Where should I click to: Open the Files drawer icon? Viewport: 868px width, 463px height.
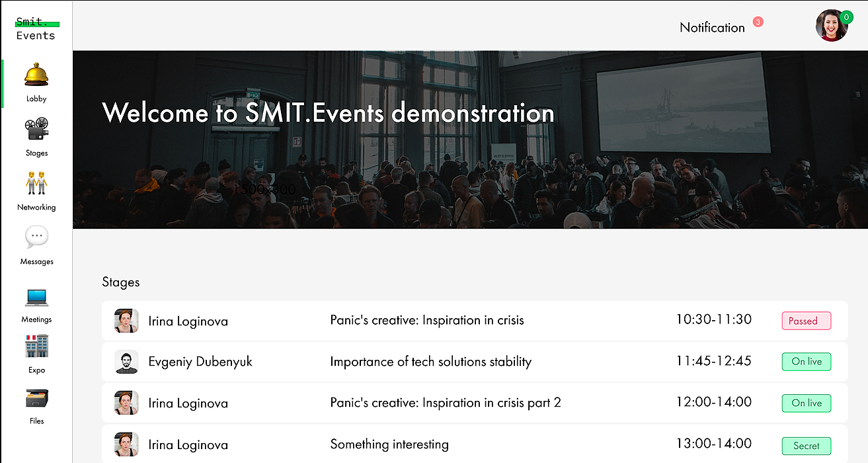[x=36, y=399]
